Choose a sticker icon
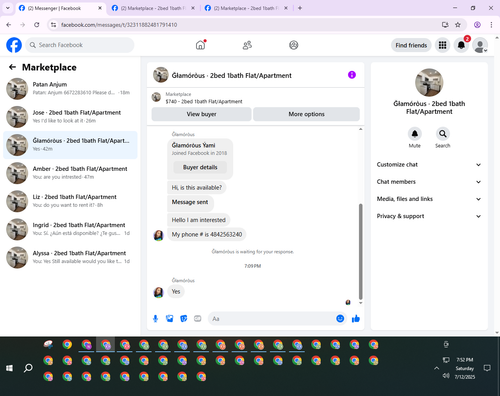The width and height of the screenshot is (500, 396). (x=184, y=319)
